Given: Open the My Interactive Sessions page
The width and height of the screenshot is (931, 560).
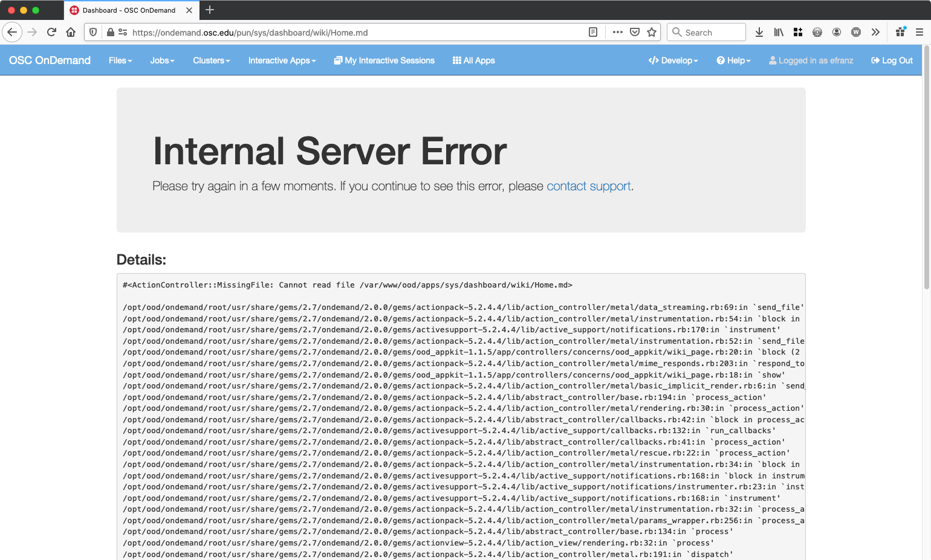Looking at the screenshot, I should click(384, 60).
